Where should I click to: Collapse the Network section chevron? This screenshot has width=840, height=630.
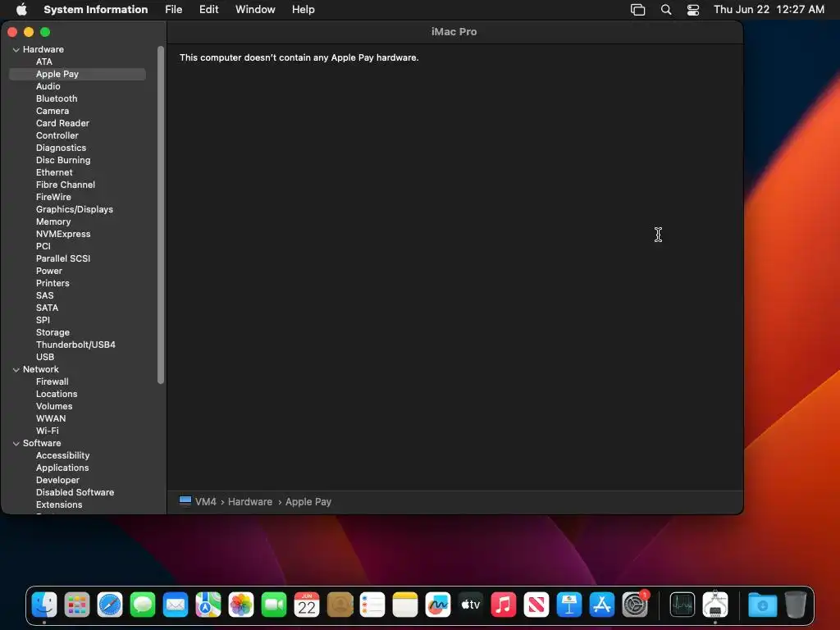point(16,370)
